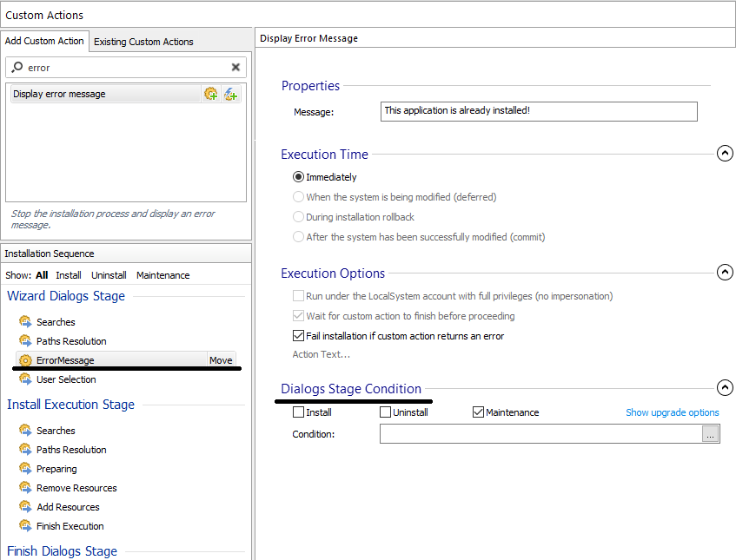Image resolution: width=736 pixels, height=560 pixels.
Task: Click add custom action with sequence icon
Action: point(210,94)
